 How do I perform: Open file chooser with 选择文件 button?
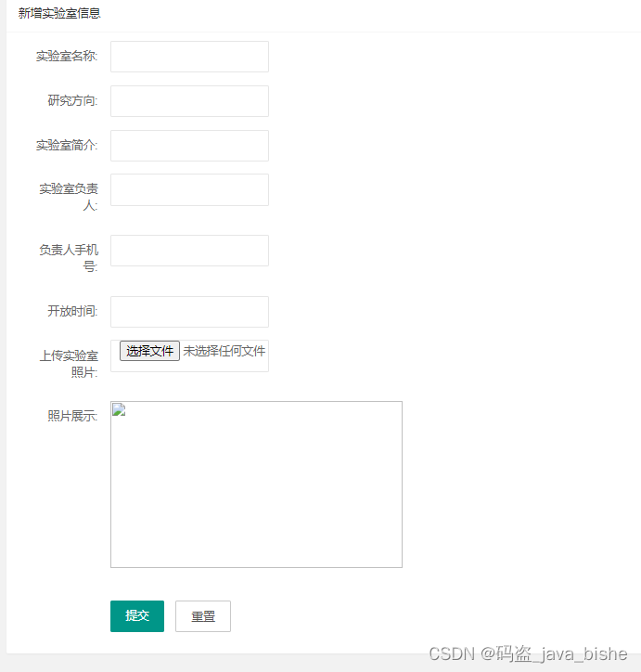point(149,351)
